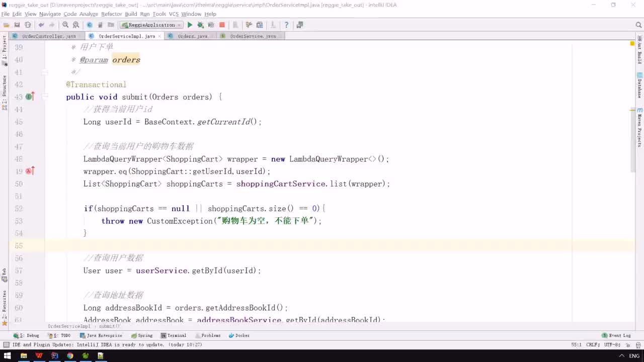644x362 pixels.
Task: Open the Debug tool window
Action: [x=26, y=335]
